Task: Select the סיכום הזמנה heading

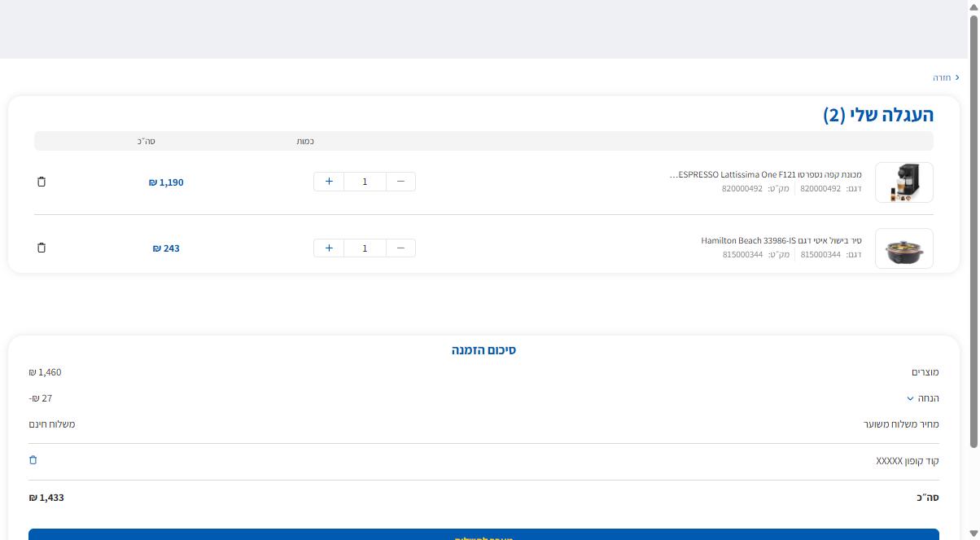Action: 483,350
